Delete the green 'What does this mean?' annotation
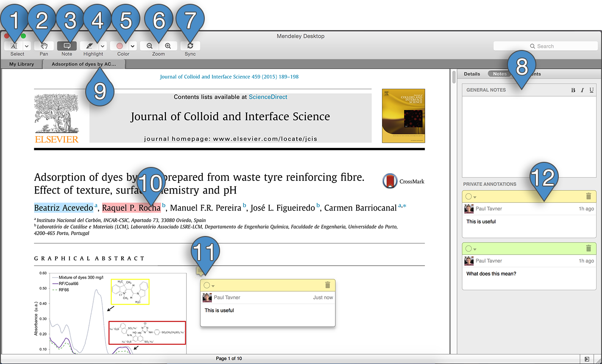 (588, 248)
